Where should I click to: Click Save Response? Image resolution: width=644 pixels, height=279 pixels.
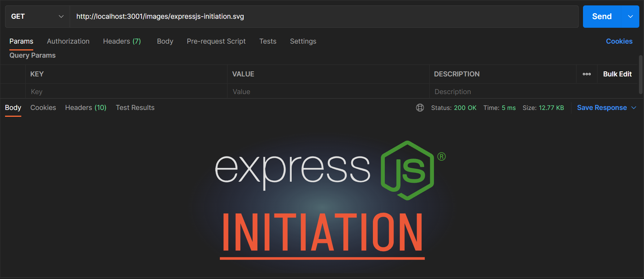602,108
